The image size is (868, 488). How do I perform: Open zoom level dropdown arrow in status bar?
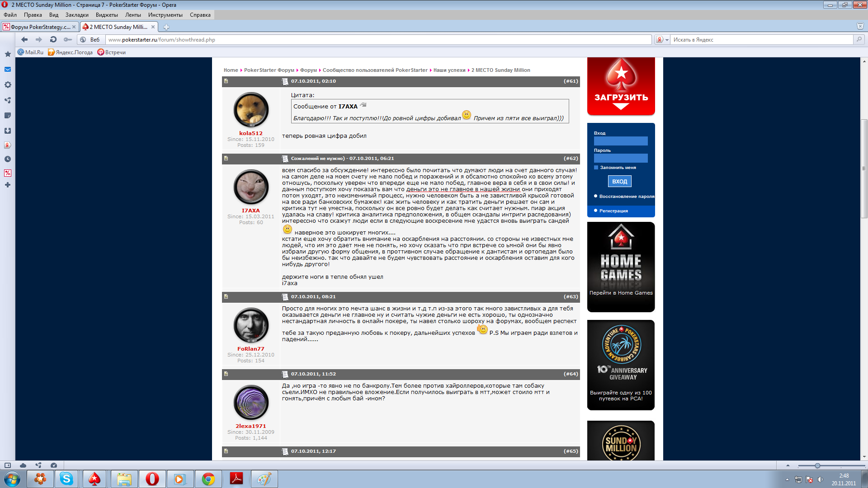click(x=788, y=465)
